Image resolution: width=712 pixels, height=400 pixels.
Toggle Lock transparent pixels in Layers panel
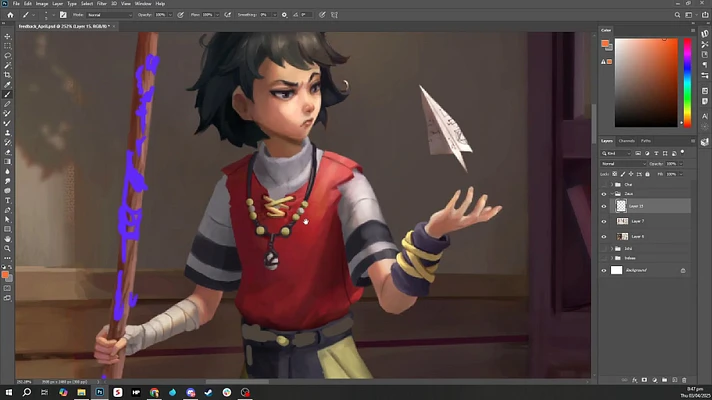(x=614, y=174)
